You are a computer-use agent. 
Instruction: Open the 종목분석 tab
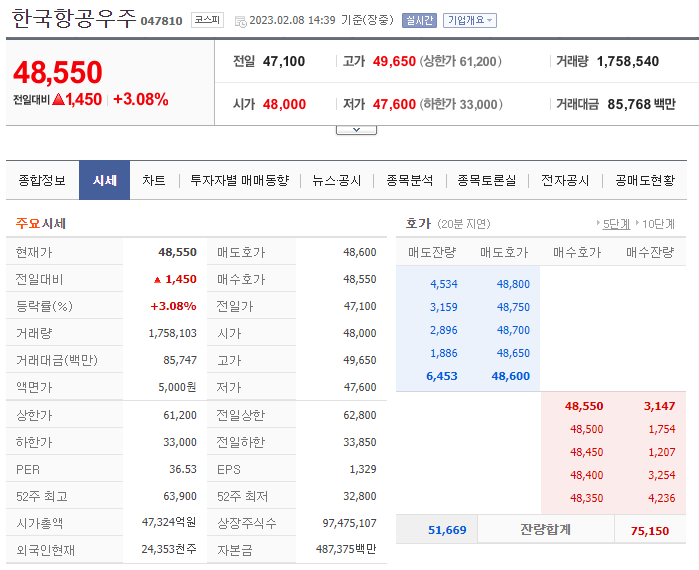pyautogui.click(x=409, y=180)
